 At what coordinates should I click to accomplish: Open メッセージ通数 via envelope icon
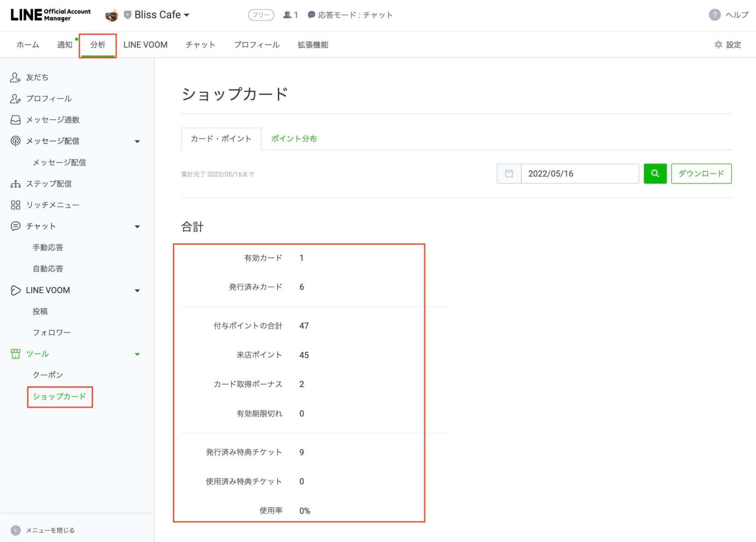coord(15,120)
